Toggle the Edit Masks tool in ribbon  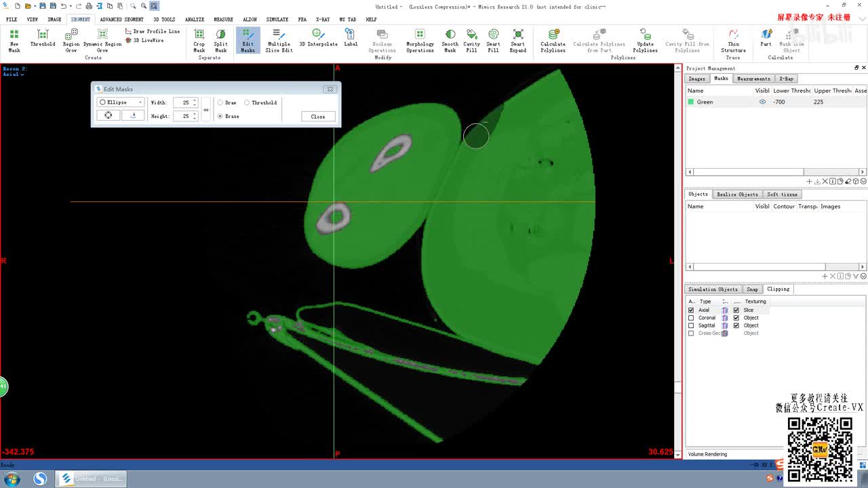point(248,41)
